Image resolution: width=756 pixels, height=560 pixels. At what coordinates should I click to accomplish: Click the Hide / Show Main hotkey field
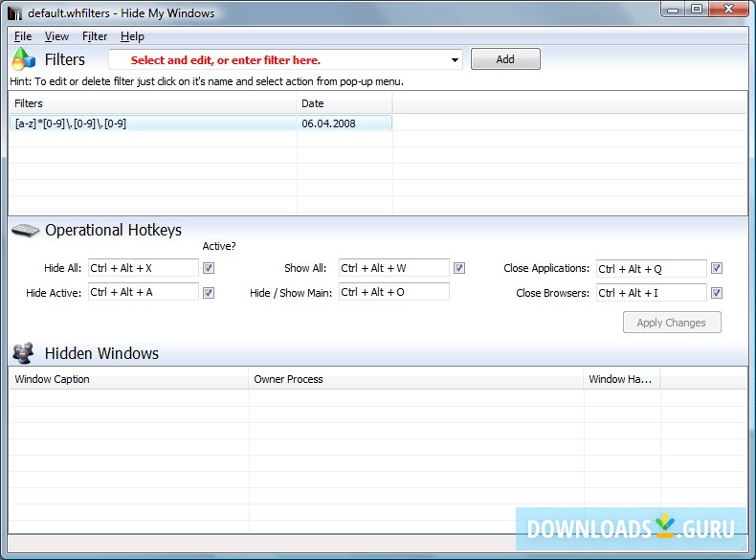coord(394,292)
